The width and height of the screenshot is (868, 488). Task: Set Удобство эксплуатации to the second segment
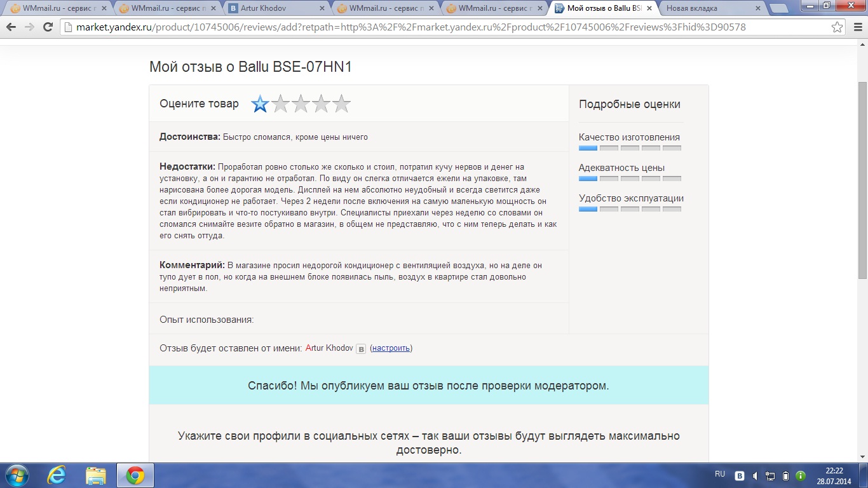coord(609,209)
